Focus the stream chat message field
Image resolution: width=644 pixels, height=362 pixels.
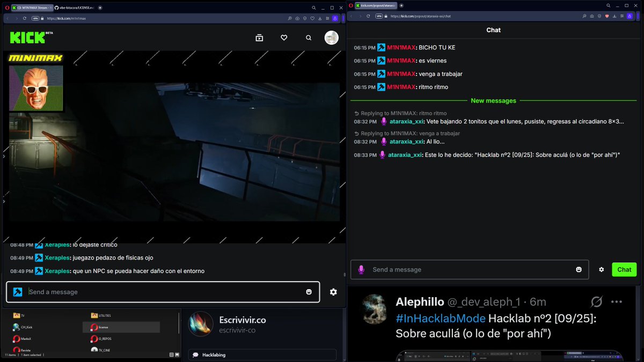164,292
